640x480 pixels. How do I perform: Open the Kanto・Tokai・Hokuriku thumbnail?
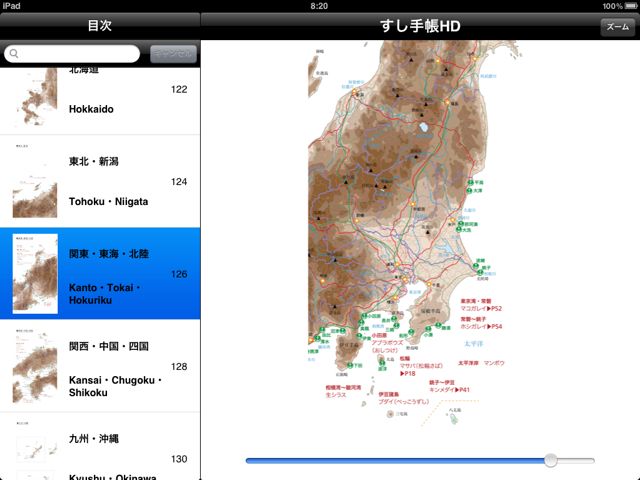(35, 274)
